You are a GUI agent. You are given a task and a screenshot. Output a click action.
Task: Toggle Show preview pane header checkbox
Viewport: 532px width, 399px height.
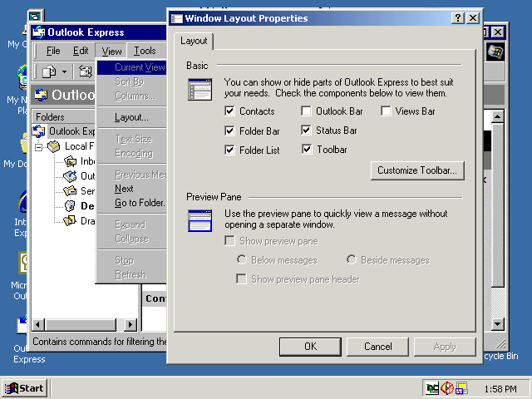click(241, 279)
